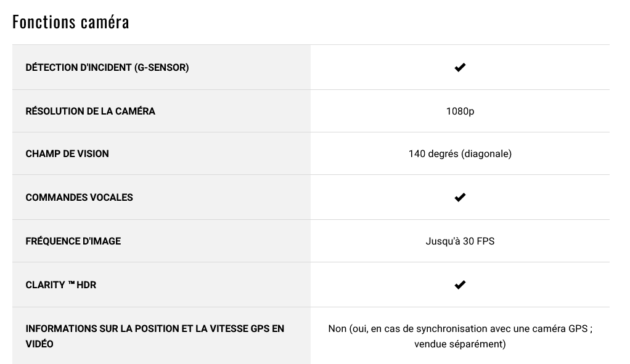Image resolution: width=630 pixels, height=364 pixels.
Task: Click the trademark symbol next to Clarity
Action: [x=72, y=283]
